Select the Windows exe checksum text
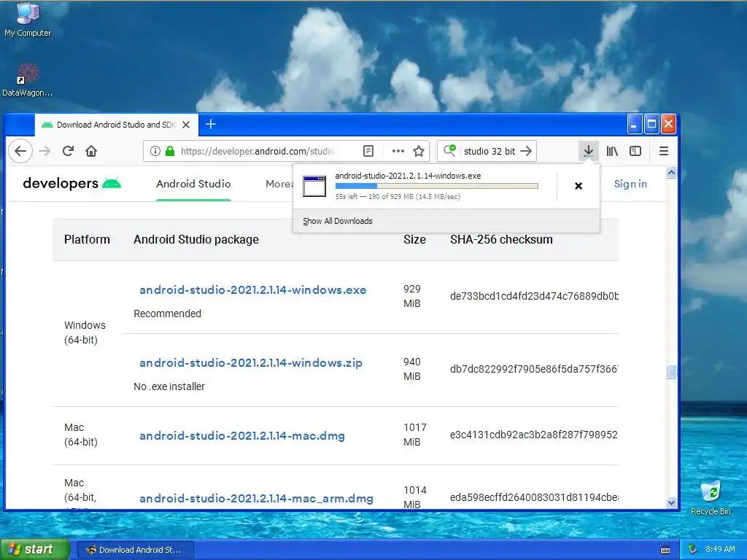 pos(534,296)
